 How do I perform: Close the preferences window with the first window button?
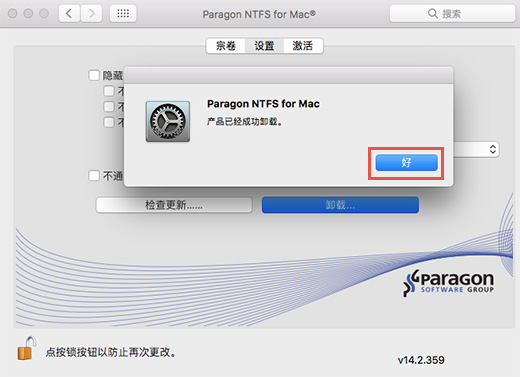(13, 13)
